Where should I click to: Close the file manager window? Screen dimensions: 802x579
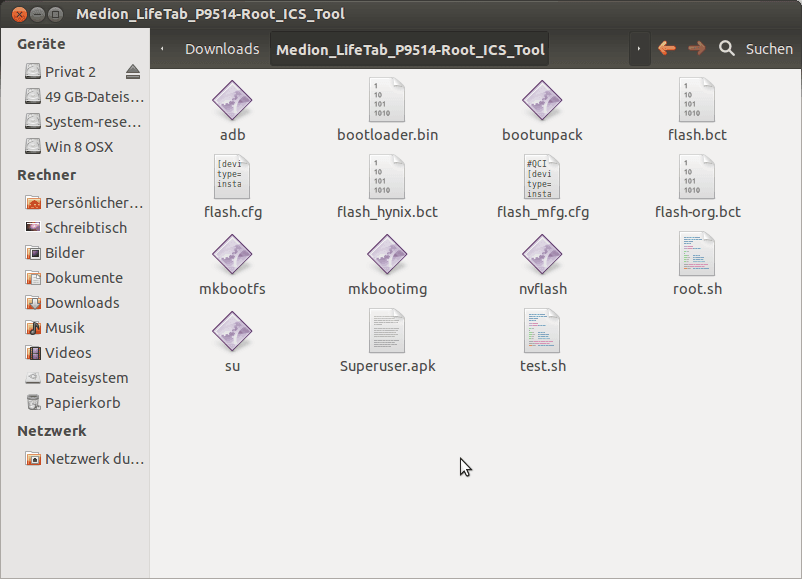pyautogui.click(x=19, y=14)
